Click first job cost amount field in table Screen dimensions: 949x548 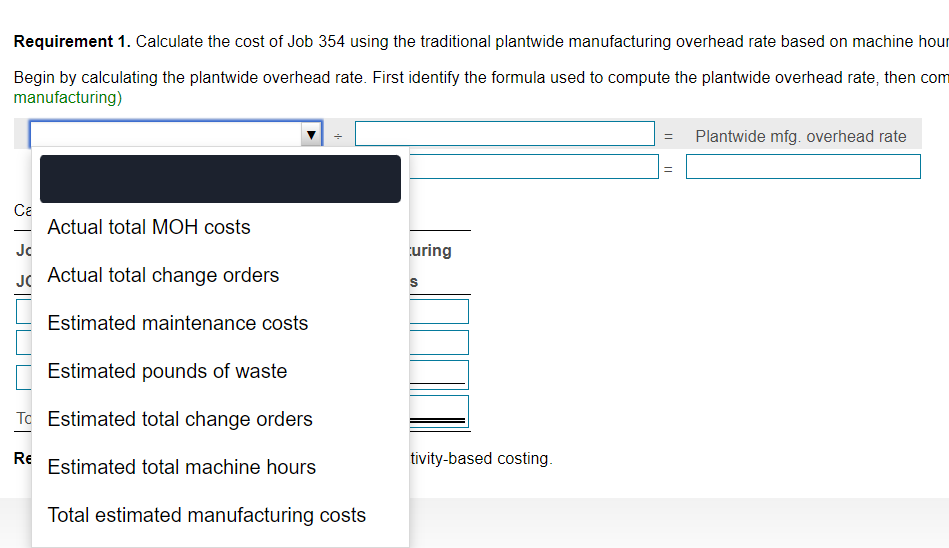pos(439,311)
